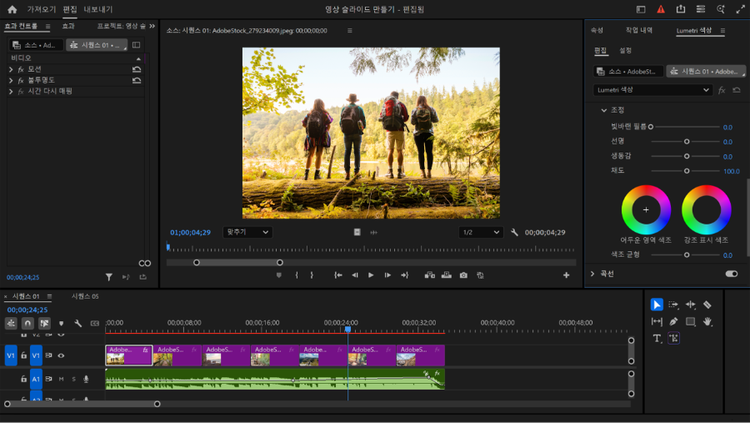Open the 1/2 playback resolution dropdown
Viewport: 750px width, 423px height.
pos(479,232)
